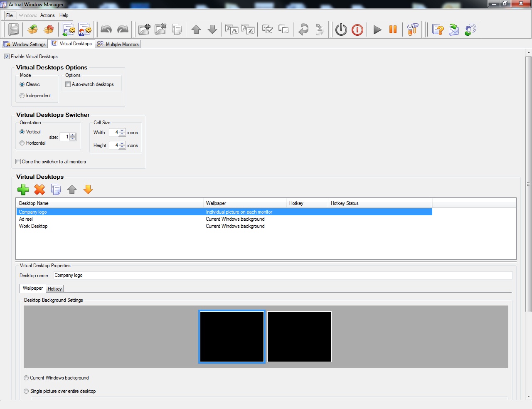
Task: Click the vertical scrollbar thumb
Action: coord(528,184)
